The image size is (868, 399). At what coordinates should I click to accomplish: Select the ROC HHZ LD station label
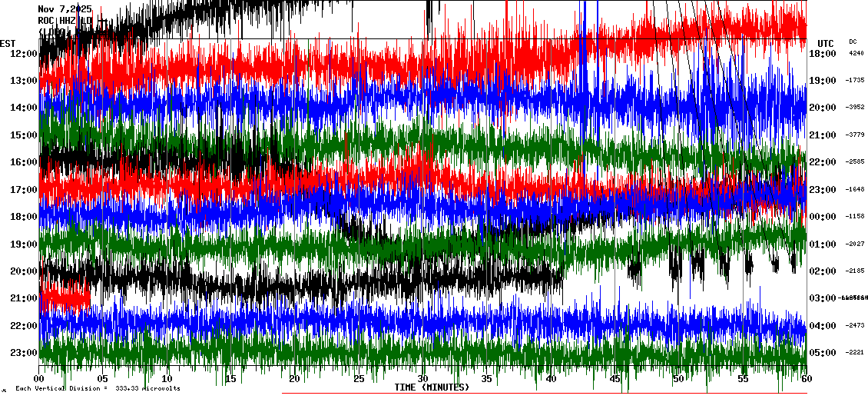coord(65,21)
